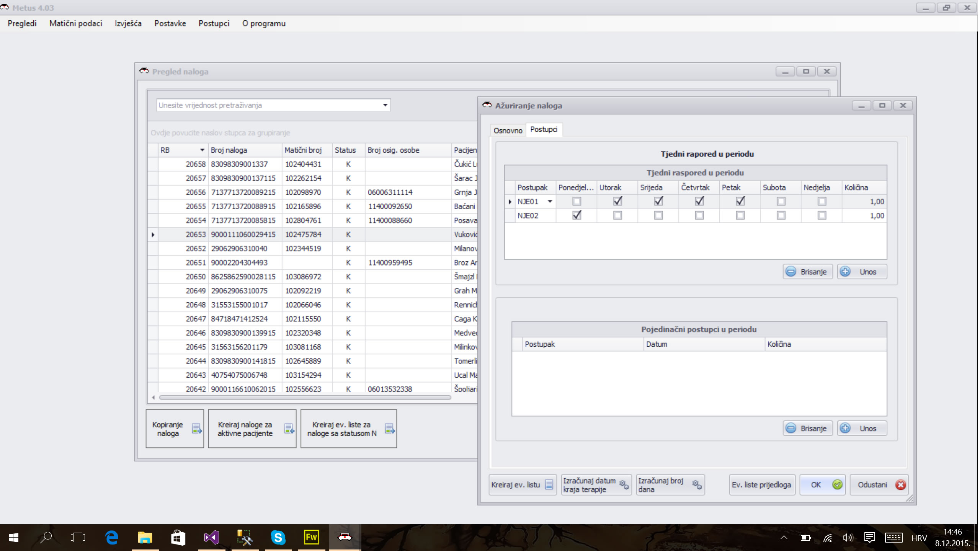Confirm with the OK button
Viewport: 980px width, 551px height.
click(823, 485)
